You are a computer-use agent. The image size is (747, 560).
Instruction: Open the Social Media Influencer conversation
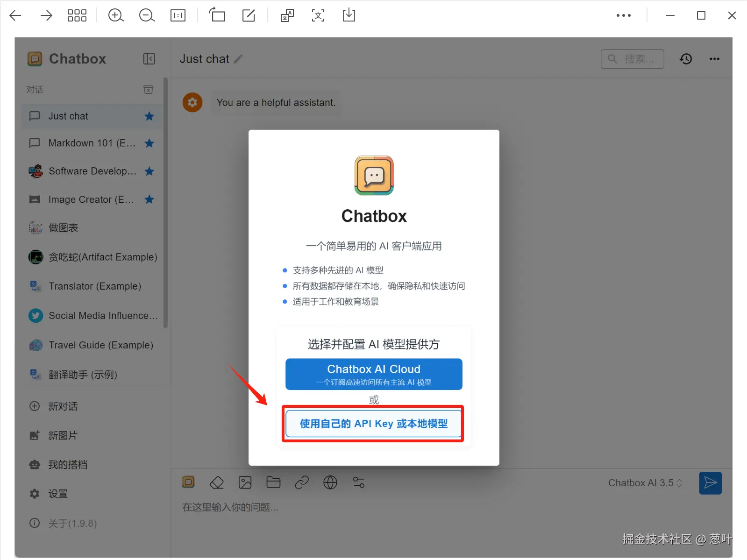[x=92, y=316]
